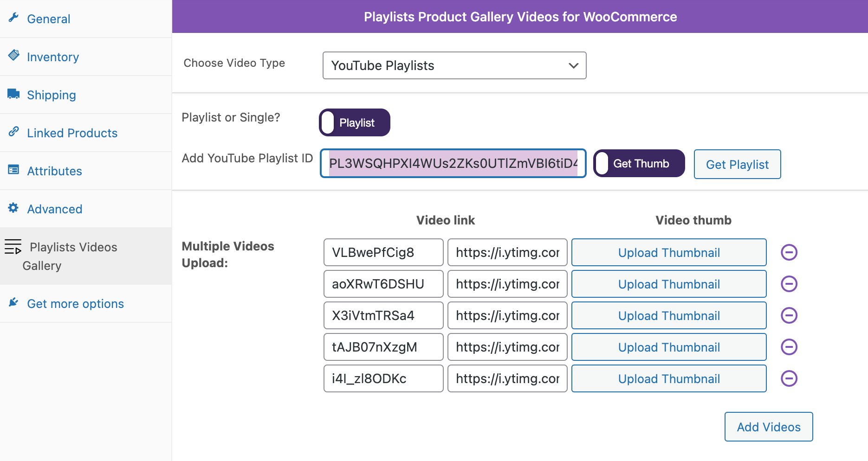Select the General wrench icon
This screenshot has width=868, height=461.
click(x=13, y=18)
